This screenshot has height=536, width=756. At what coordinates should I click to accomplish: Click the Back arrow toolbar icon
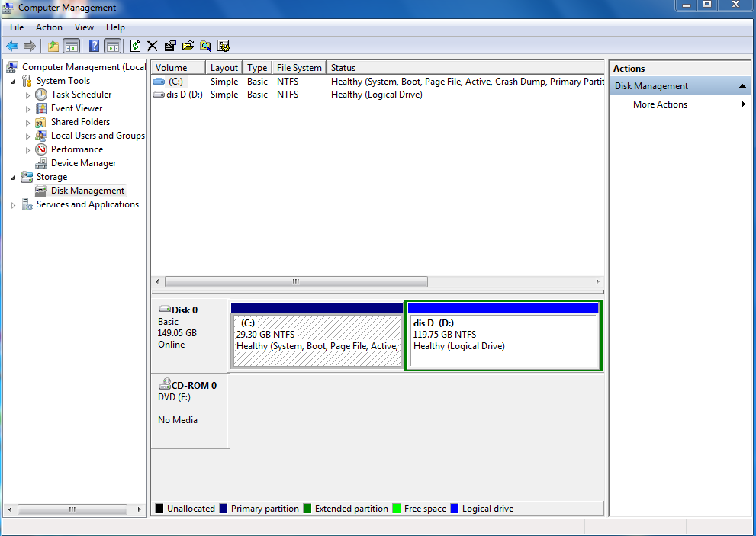click(x=12, y=47)
